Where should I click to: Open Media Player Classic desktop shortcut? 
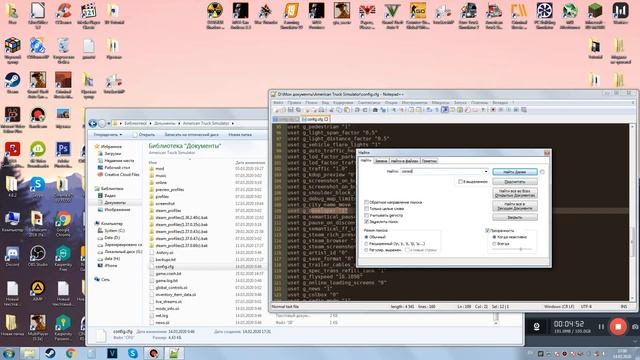(x=89, y=15)
